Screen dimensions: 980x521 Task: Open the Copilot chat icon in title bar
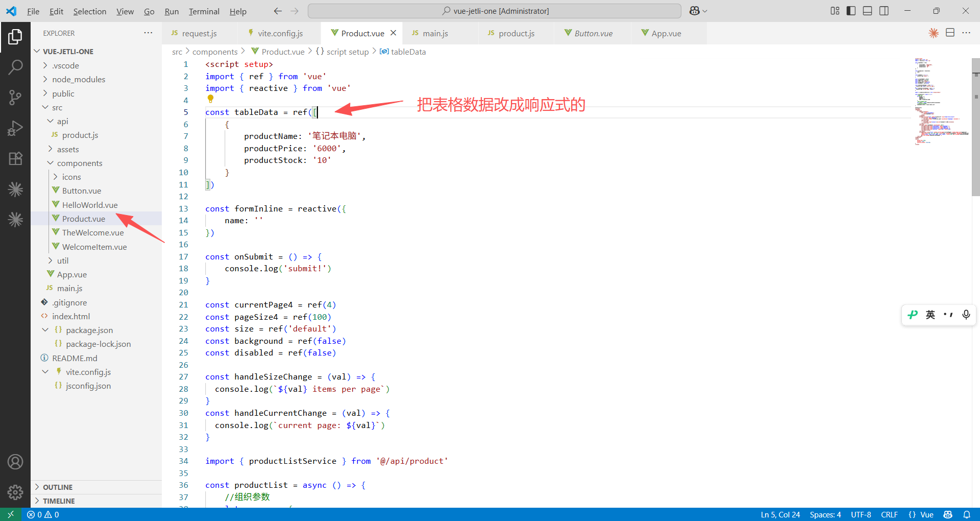(x=695, y=11)
